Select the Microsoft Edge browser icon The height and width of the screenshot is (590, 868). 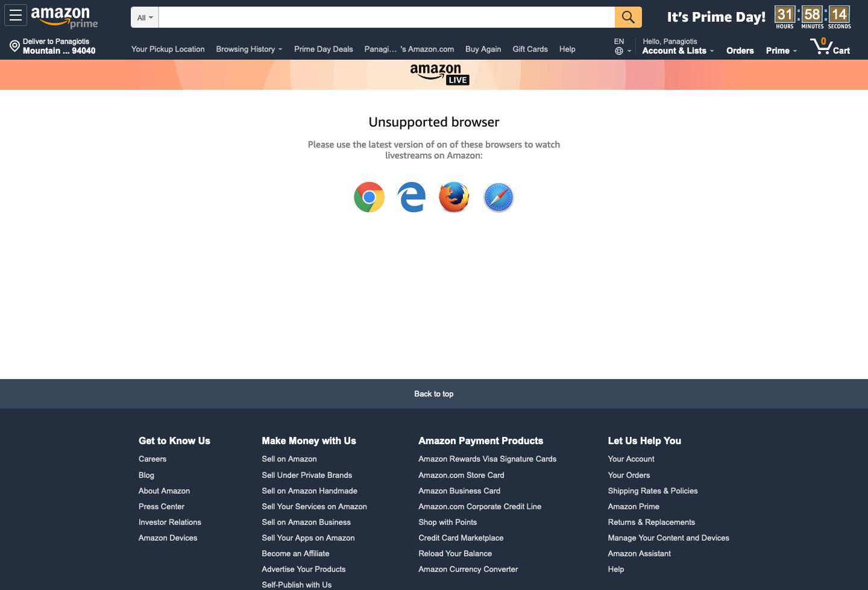coord(411,197)
